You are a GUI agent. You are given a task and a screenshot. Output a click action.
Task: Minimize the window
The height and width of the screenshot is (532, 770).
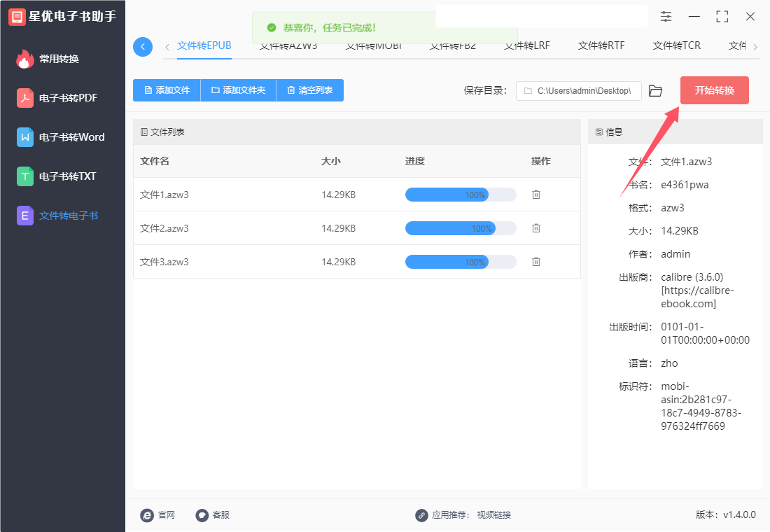click(694, 17)
